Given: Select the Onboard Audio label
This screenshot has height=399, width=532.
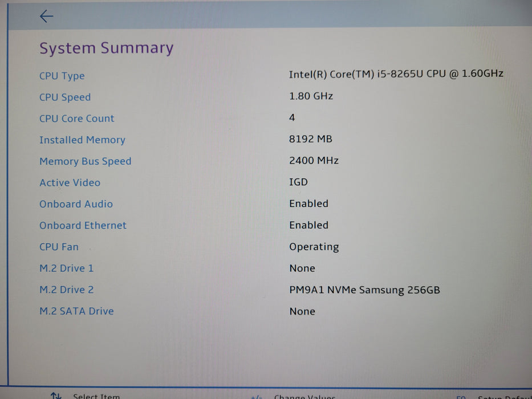Looking at the screenshot, I should [76, 204].
